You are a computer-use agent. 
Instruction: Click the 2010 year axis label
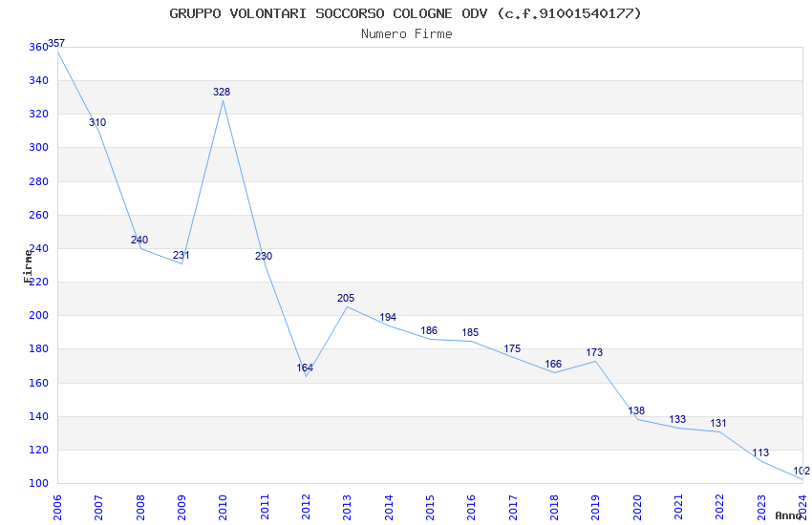pyautogui.click(x=223, y=508)
